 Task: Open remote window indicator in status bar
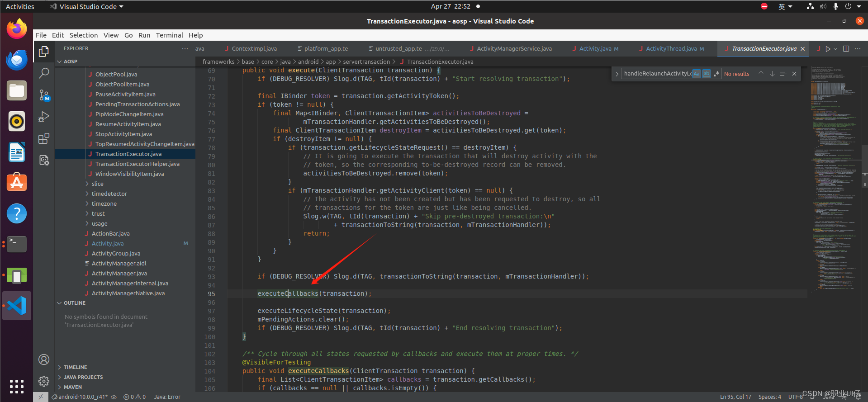point(41,397)
